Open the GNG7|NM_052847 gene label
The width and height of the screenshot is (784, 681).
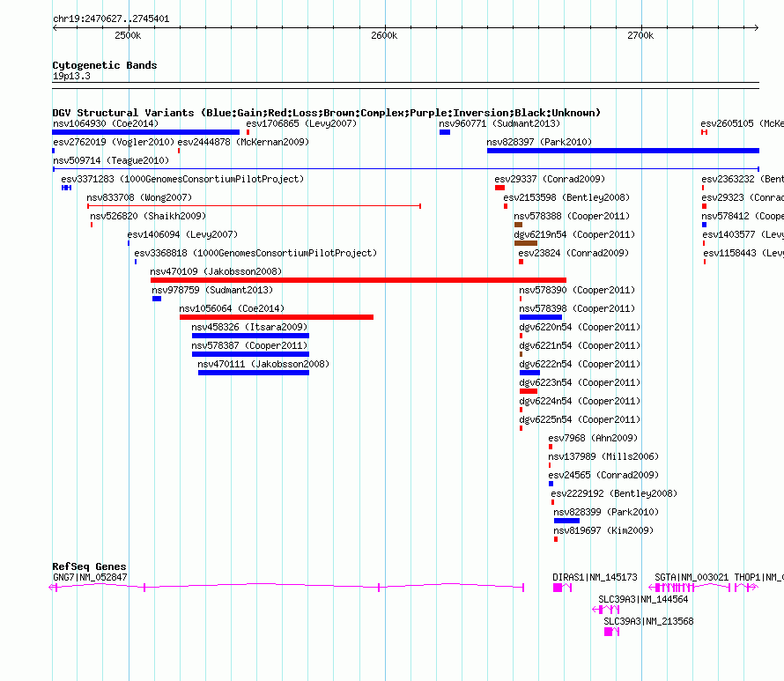tap(90, 578)
